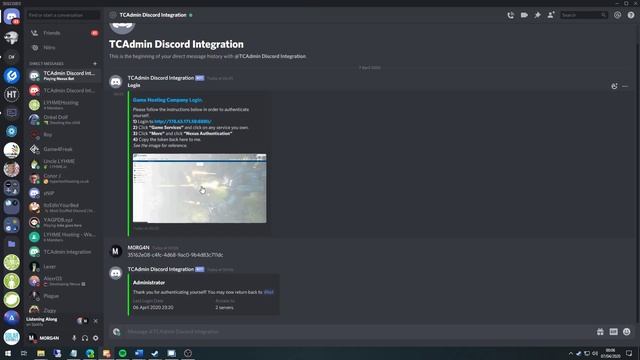
Task: Show hidden system tray icons
Action: 571,353
